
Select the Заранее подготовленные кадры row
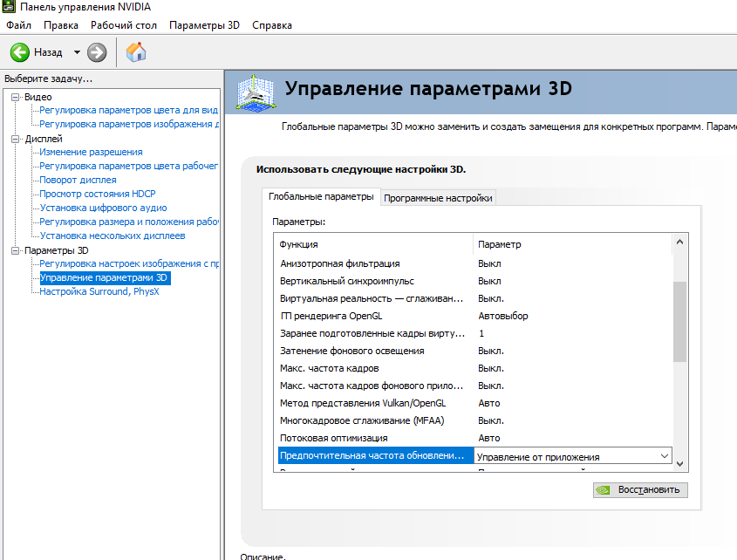(x=474, y=333)
